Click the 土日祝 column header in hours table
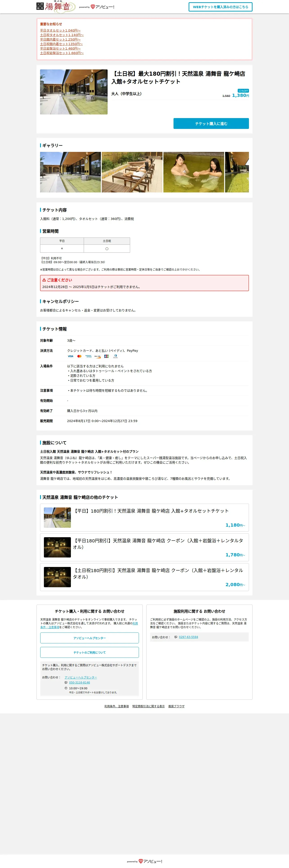Screen dimensions: 289x868 107,241
